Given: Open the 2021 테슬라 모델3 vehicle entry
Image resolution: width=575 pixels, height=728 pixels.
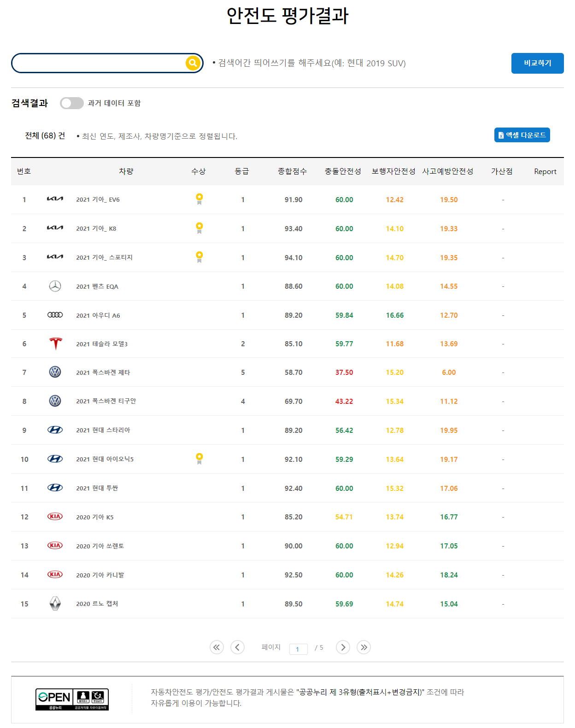Looking at the screenshot, I should point(102,344).
